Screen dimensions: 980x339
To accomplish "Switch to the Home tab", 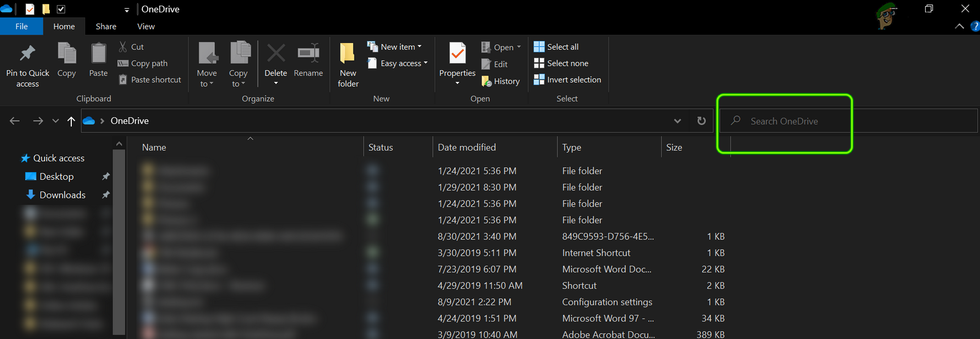I will [64, 27].
